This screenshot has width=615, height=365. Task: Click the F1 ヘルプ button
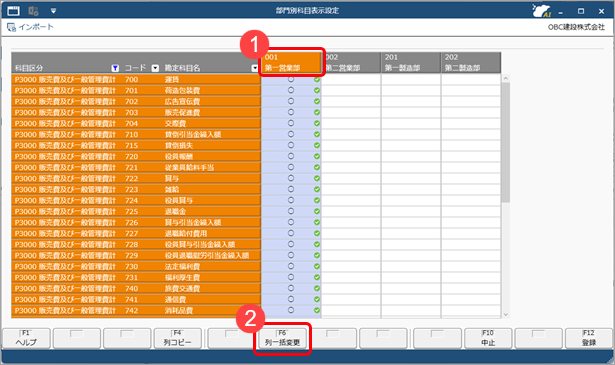(x=26, y=338)
